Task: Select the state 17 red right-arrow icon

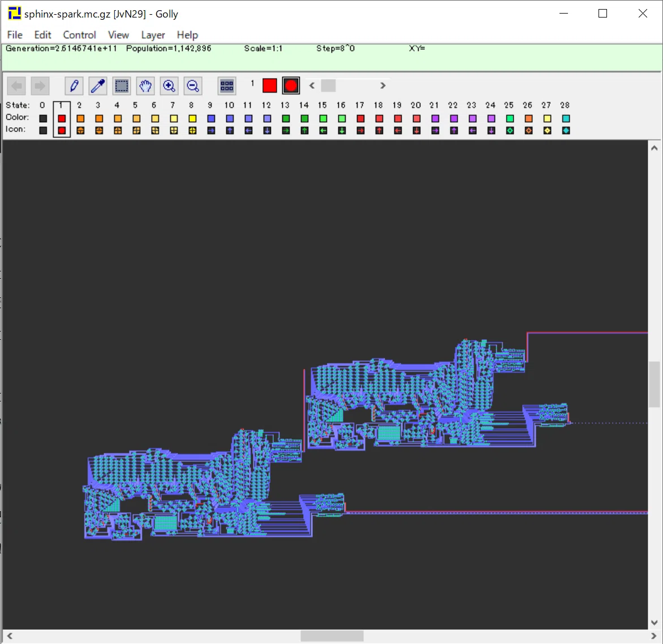Action: pos(360,131)
